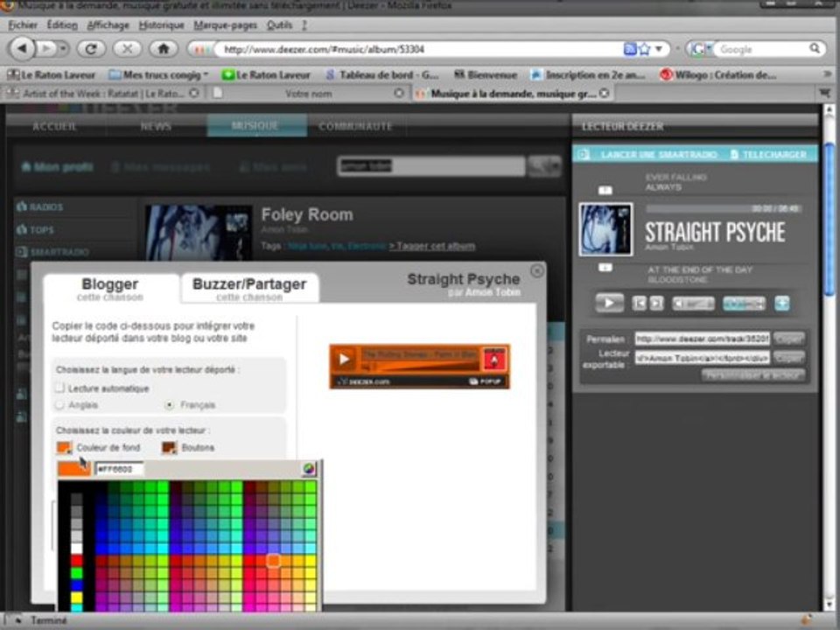Open the Affichage menu
The width and height of the screenshot is (840, 630).
click(108, 24)
